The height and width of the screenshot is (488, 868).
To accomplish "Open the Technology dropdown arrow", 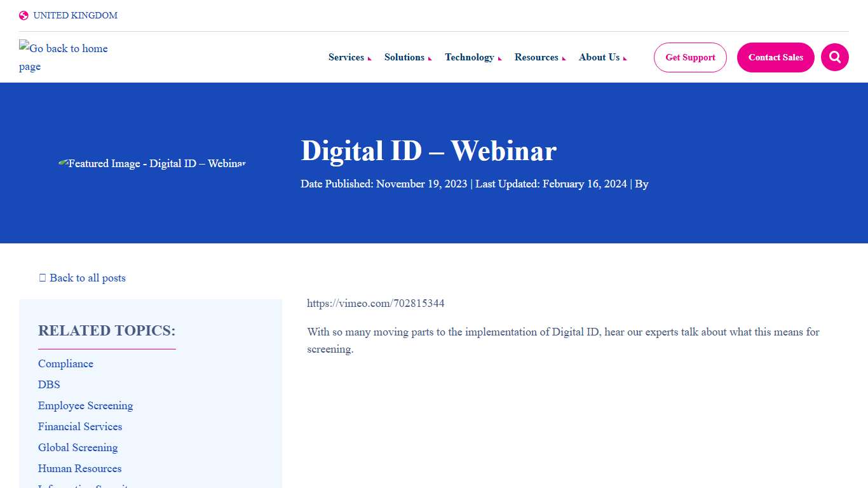I will (499, 58).
